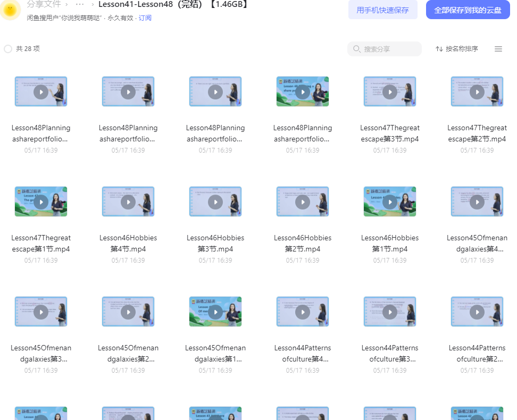Select file name Lesson47Thegreat escape第2节.mp4
517x420 pixels.
point(477,133)
